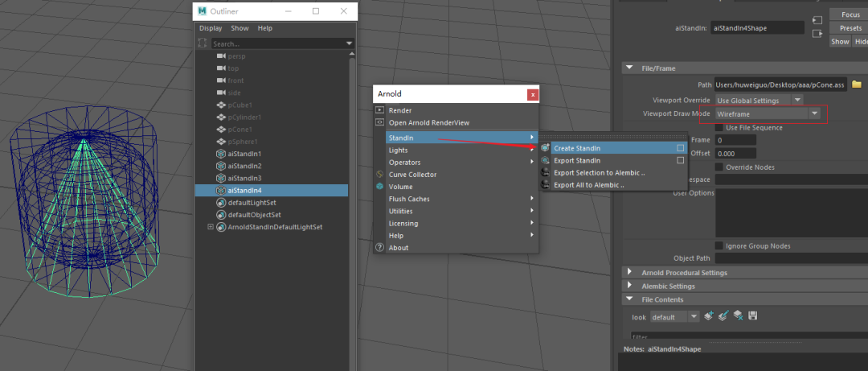Click the top camera icon in Outliner

[221, 68]
